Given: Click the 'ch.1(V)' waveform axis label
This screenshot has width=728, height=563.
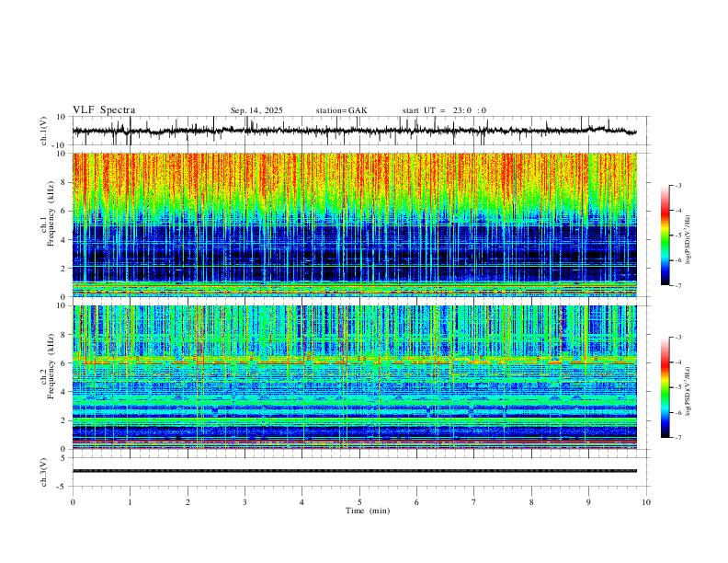Looking at the screenshot, I should pos(44,131).
